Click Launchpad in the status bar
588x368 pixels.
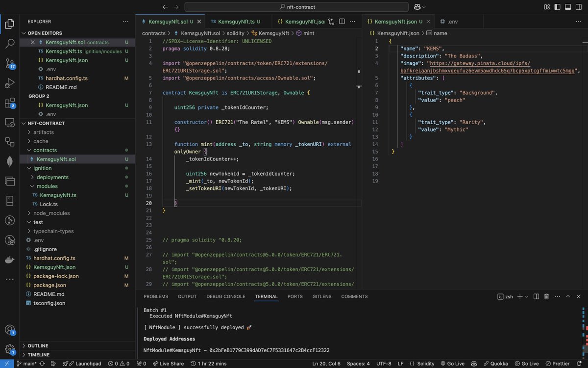(x=82, y=364)
